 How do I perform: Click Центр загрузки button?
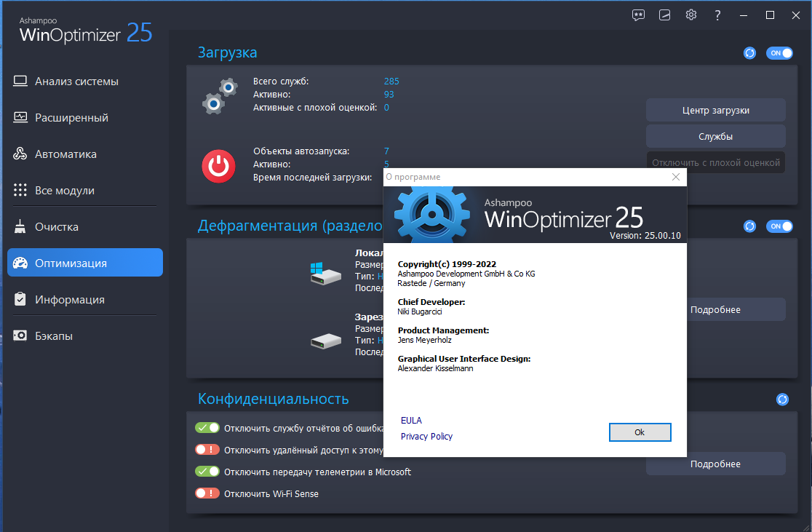(716, 111)
